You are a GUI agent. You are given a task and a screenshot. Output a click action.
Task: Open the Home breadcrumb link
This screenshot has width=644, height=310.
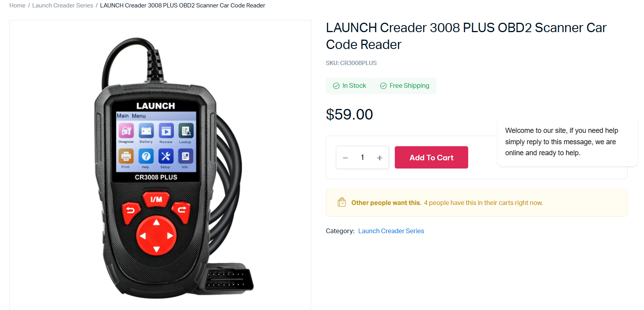tap(17, 5)
